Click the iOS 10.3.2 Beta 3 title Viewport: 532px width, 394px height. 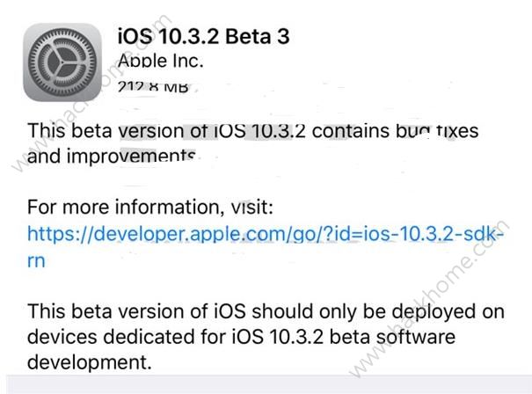[x=203, y=36]
